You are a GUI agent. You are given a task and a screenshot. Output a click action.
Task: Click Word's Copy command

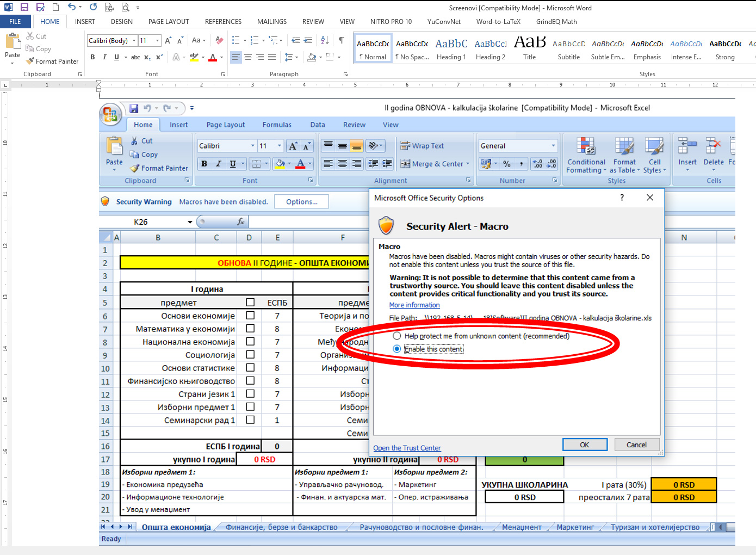click(x=38, y=48)
